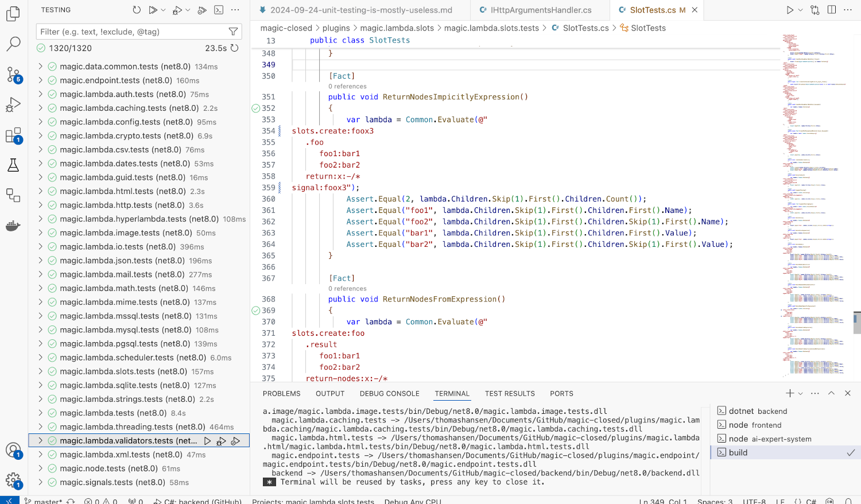Open the new terminal launch profile dropdown

tap(801, 394)
